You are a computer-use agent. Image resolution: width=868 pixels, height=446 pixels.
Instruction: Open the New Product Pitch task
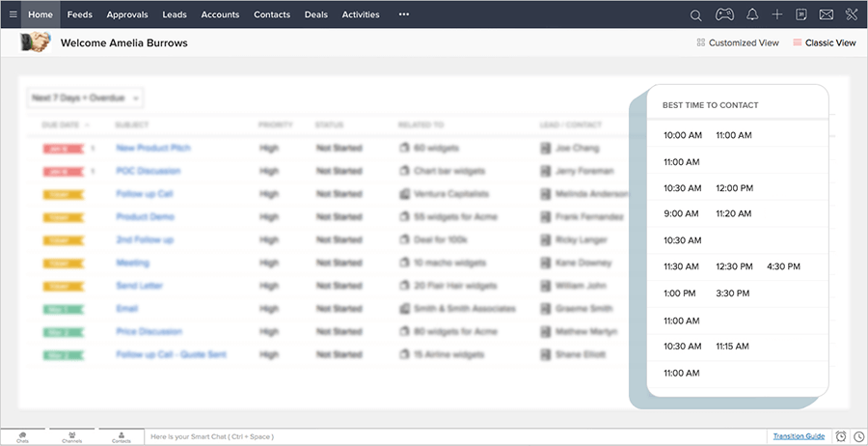point(153,148)
